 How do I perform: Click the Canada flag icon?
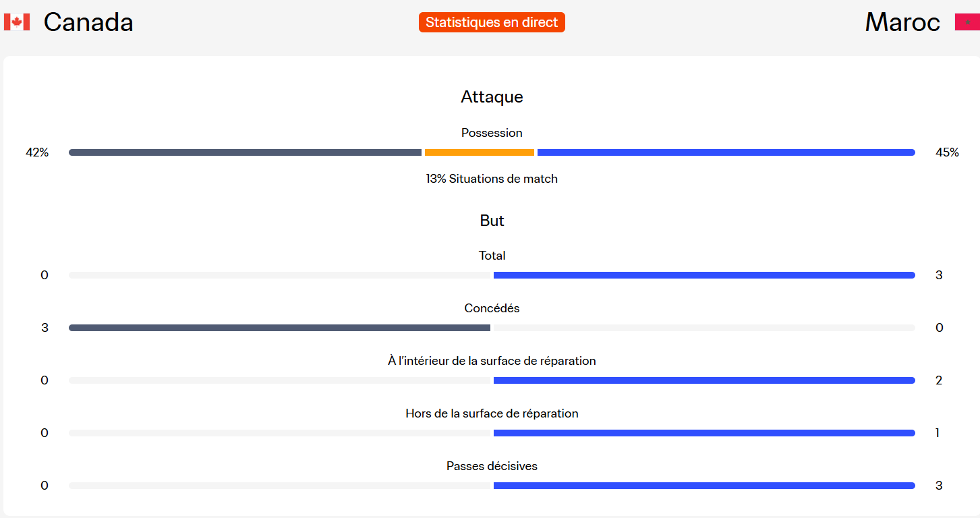[17, 22]
